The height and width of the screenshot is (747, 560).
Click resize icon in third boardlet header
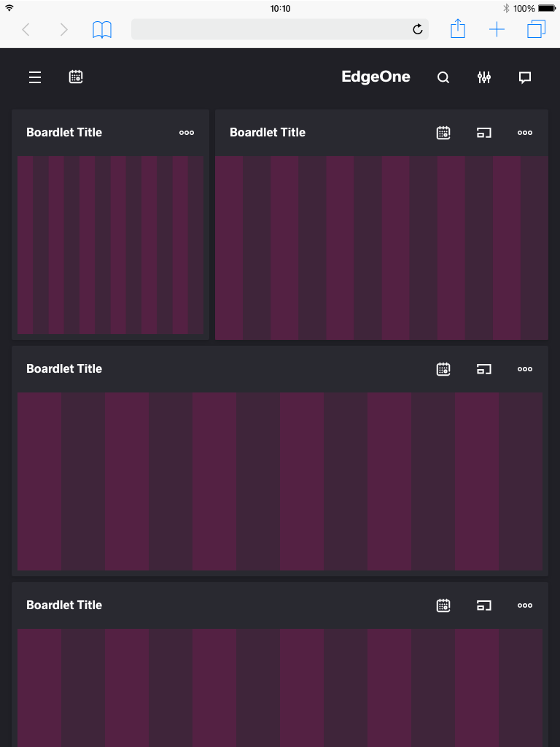tap(484, 369)
